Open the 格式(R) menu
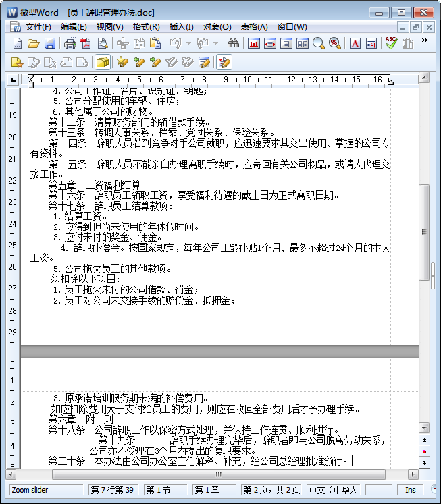The height and width of the screenshot is (504, 441). (147, 27)
